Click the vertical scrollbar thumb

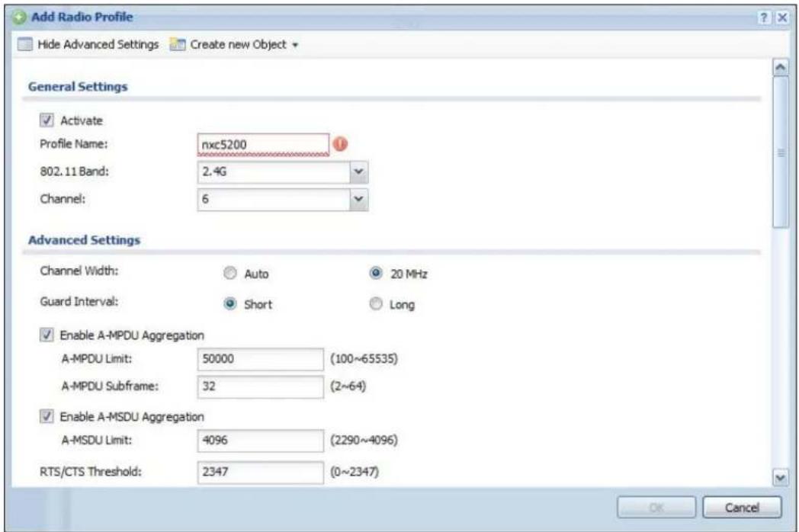pos(780,152)
